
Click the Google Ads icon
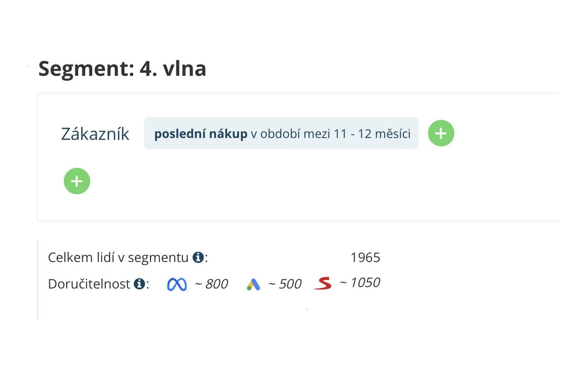254,284
